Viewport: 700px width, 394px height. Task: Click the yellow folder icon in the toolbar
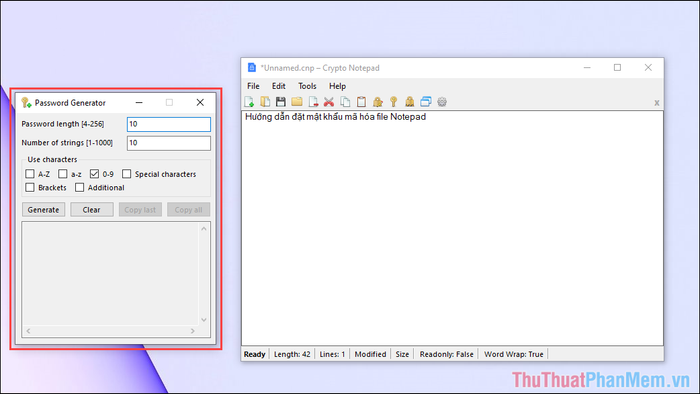[x=297, y=102]
